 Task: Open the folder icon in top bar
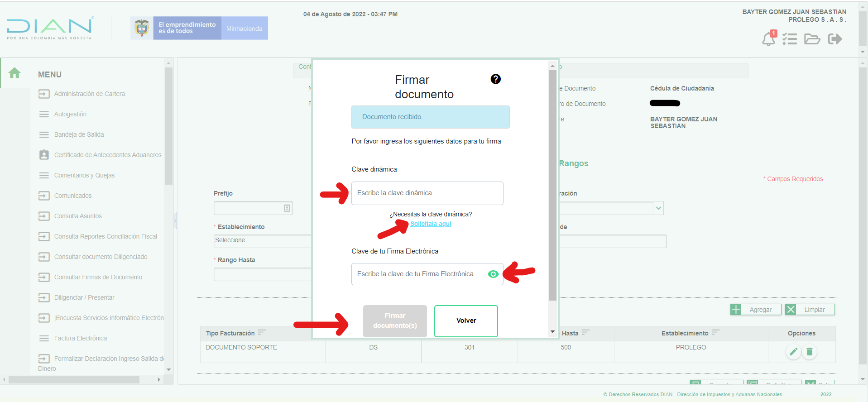(x=812, y=39)
